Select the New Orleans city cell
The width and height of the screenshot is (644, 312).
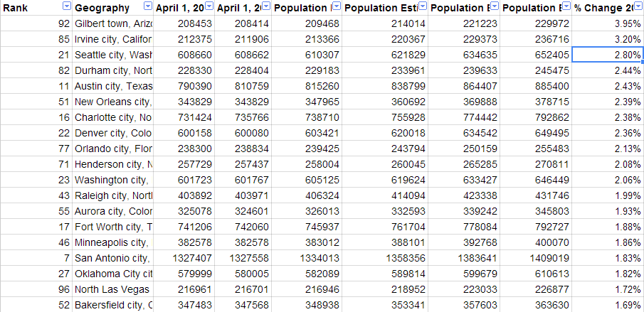[112, 102]
